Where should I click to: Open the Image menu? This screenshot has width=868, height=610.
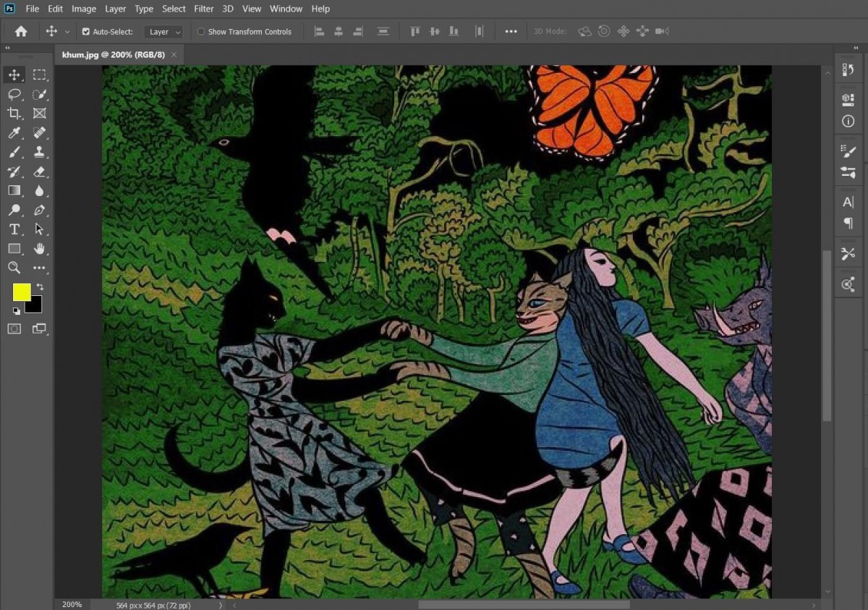point(84,9)
